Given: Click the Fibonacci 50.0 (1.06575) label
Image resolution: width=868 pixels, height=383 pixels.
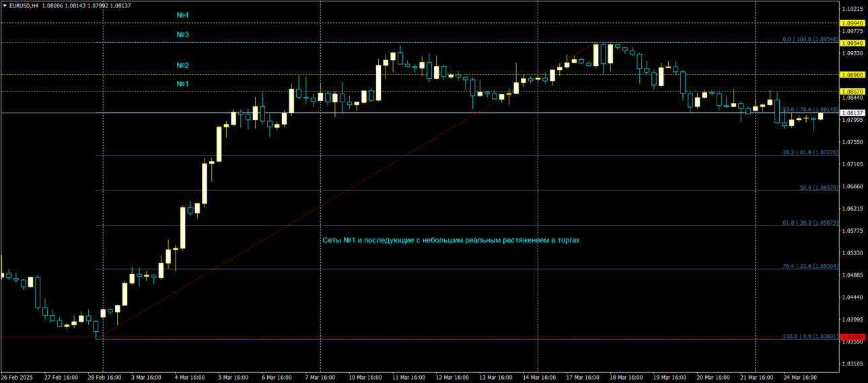Looking at the screenshot, I should coord(819,188).
